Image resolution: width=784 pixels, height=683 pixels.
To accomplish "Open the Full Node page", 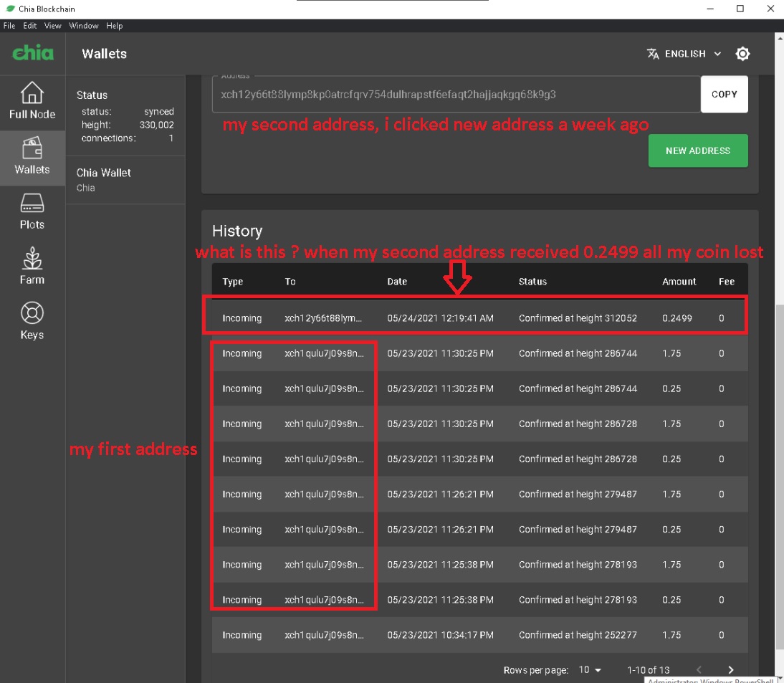I will click(x=32, y=102).
